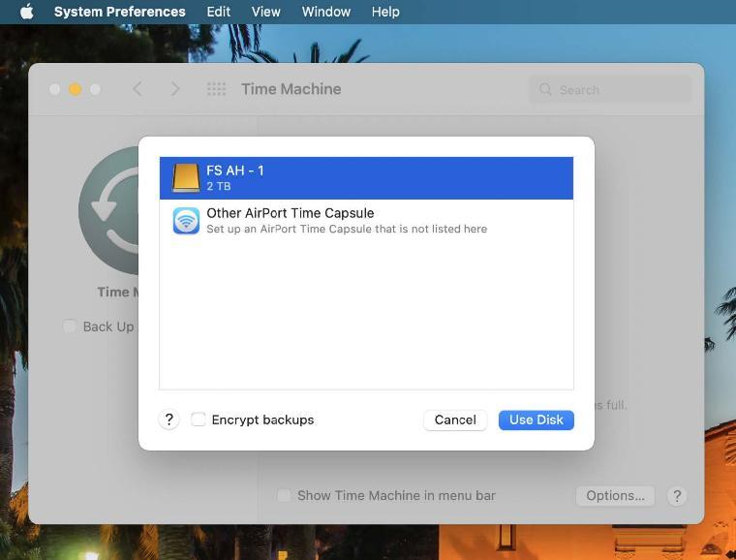Viewport: 736px width, 560px height.
Task: Click the Search field
Action: pyautogui.click(x=612, y=89)
